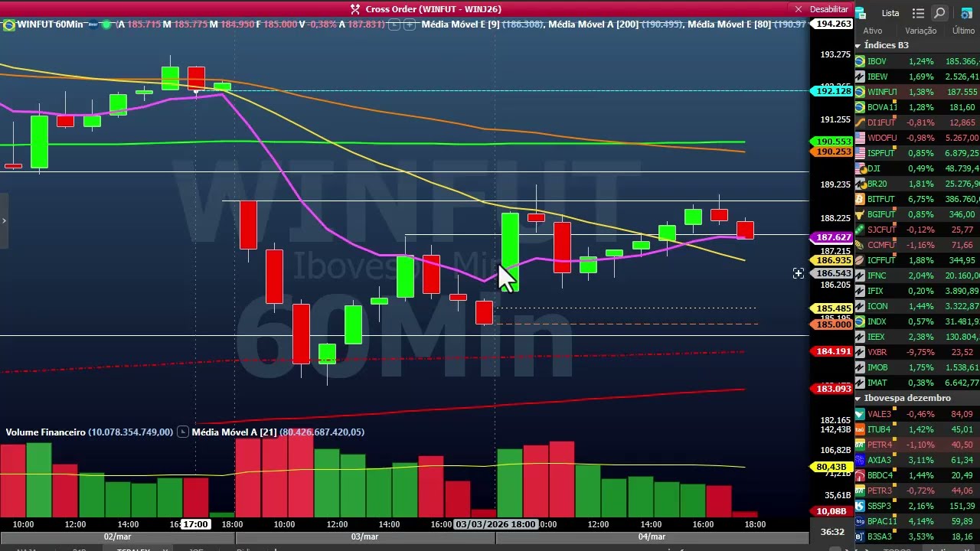This screenshot has height=551, width=980.
Task: Click the ITUB4 Itaú icon
Action: (x=860, y=429)
